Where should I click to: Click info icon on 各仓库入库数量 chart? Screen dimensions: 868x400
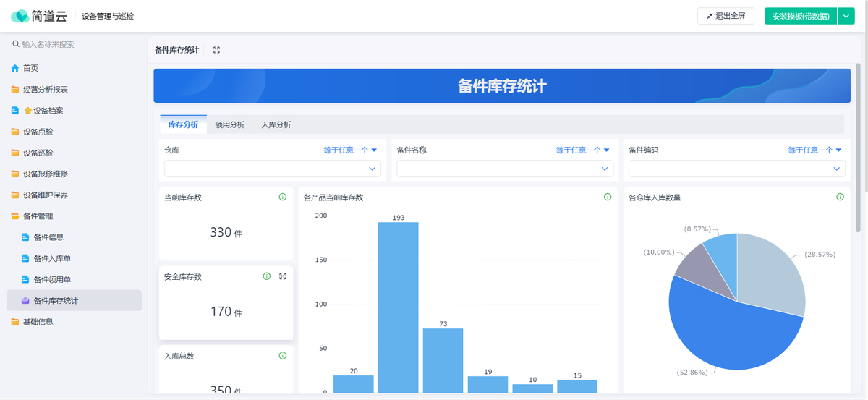(x=840, y=197)
